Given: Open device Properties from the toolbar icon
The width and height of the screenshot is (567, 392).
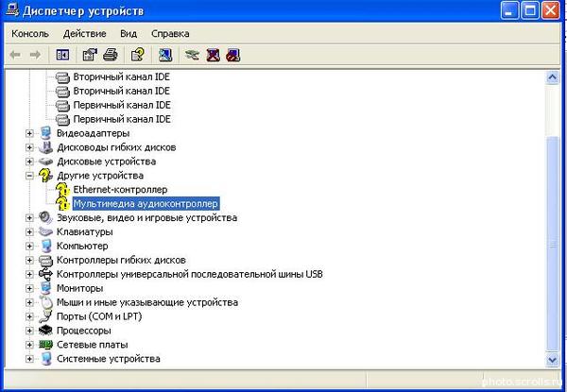Looking at the screenshot, I should coord(90,55).
